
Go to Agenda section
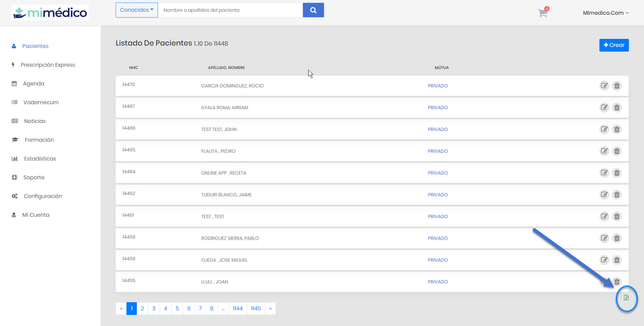coord(34,84)
